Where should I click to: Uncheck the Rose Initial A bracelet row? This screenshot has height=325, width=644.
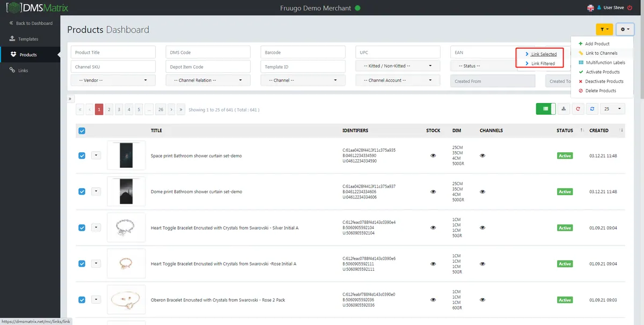82,263
